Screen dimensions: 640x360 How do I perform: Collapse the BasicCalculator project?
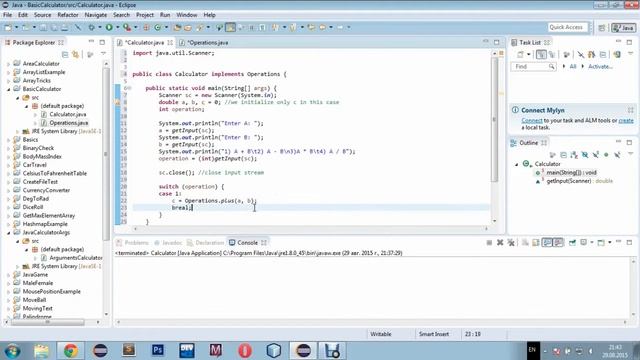9,89
